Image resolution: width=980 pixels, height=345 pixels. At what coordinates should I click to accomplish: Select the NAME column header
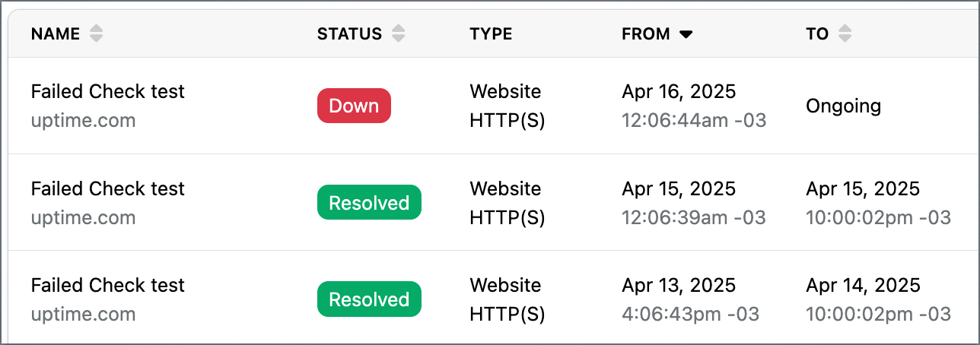click(56, 33)
